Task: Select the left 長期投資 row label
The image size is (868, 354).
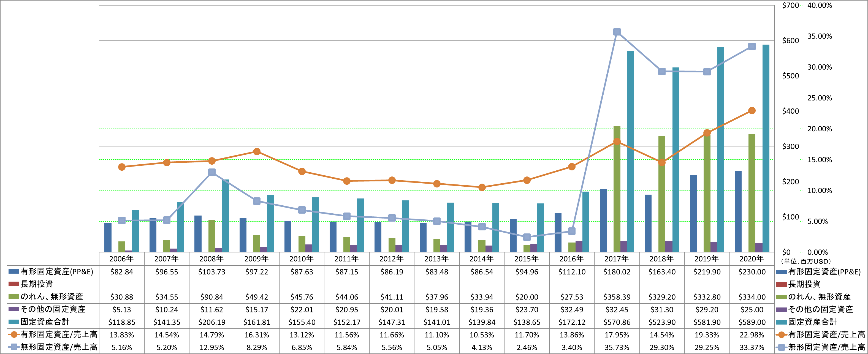Action: pyautogui.click(x=37, y=284)
